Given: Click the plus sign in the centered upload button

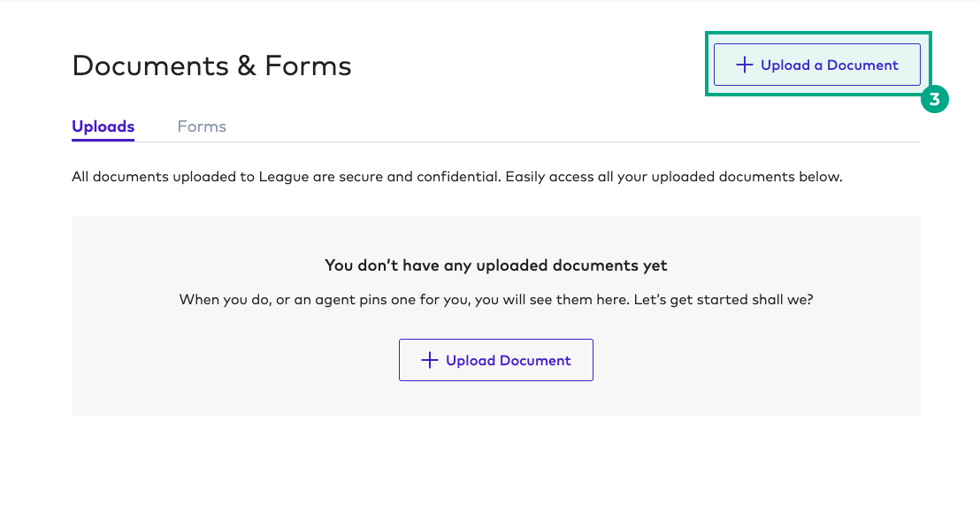Looking at the screenshot, I should click(x=430, y=360).
